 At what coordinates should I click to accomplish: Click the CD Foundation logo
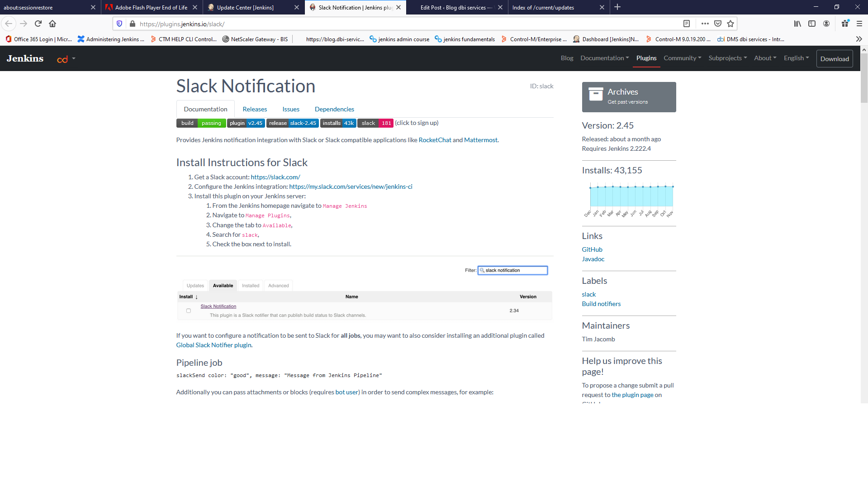coord(62,59)
